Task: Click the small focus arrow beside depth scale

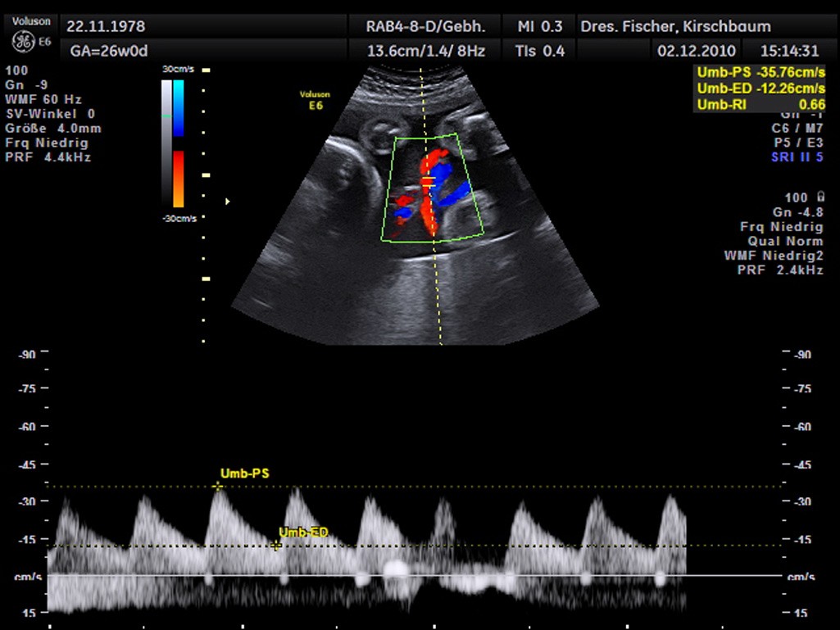Action: click(x=227, y=201)
